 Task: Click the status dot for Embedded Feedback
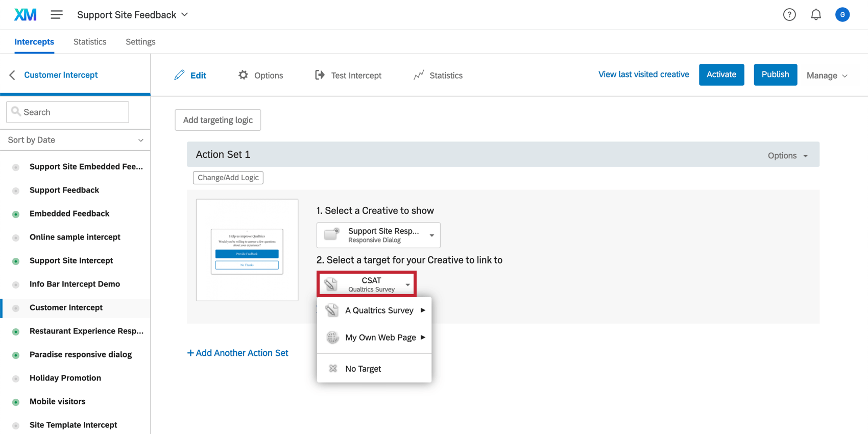(x=16, y=214)
